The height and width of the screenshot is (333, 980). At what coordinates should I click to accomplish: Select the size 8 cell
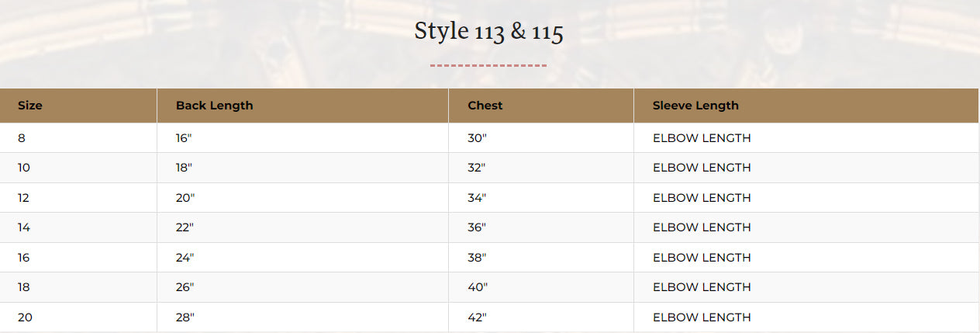click(22, 138)
